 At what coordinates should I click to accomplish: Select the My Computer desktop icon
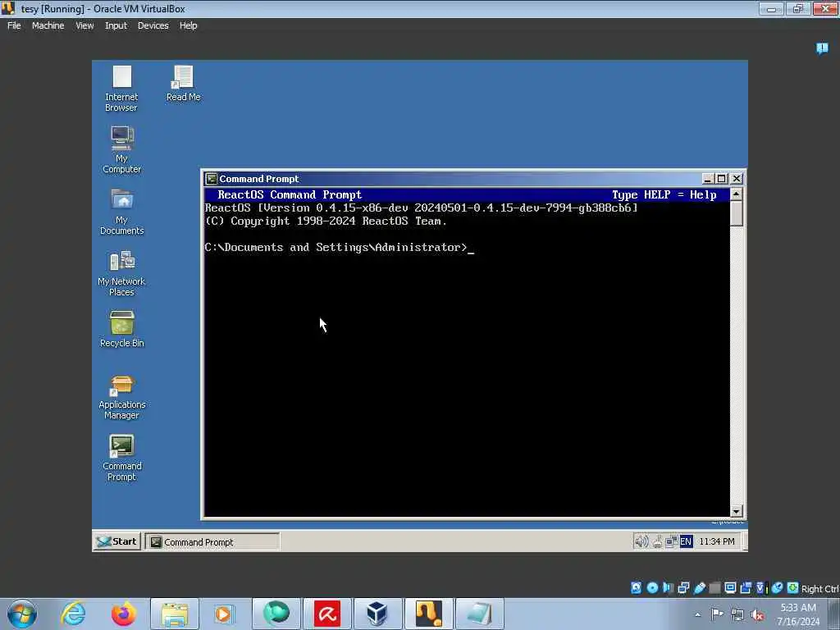[x=121, y=150]
